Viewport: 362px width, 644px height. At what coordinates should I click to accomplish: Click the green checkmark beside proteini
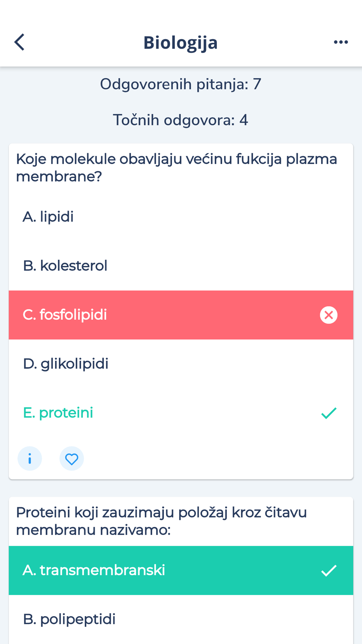click(329, 413)
